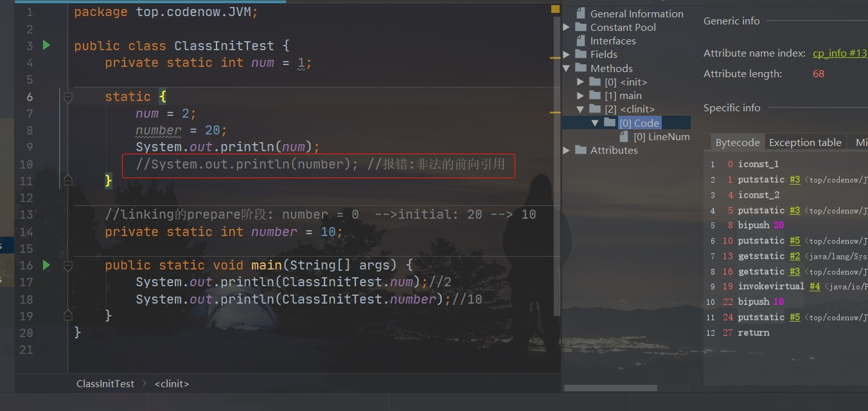Select [0] <init> tree item label

[626, 82]
